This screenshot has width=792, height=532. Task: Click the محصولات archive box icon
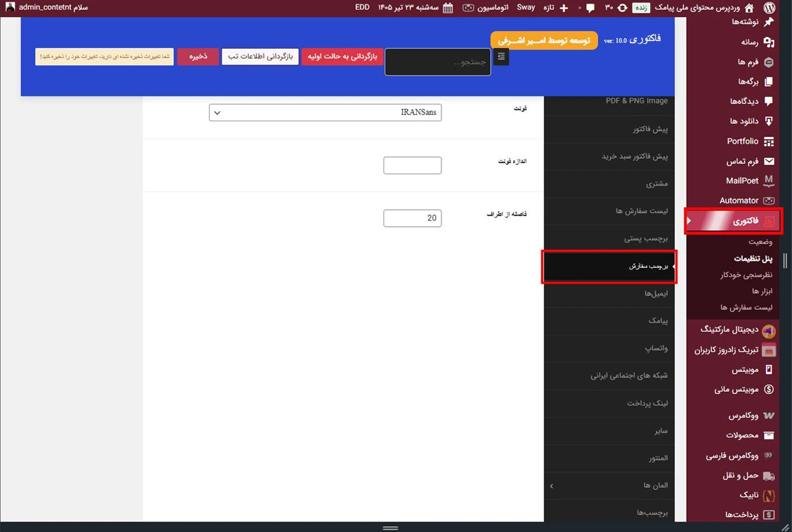point(768,435)
